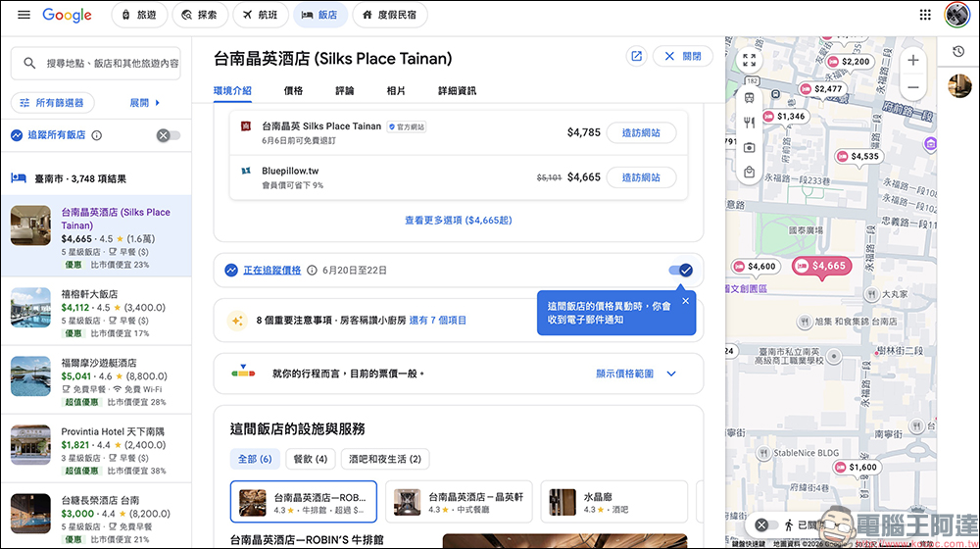The image size is (980, 549).
Task: Switch to 詳細資訊 tab
Action: [457, 90]
